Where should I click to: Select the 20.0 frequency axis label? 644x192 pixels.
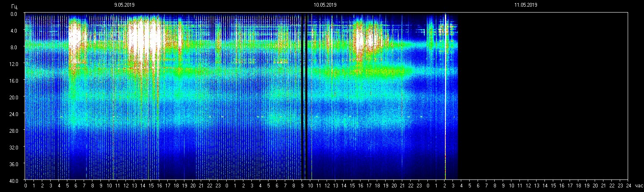[x=13, y=97]
